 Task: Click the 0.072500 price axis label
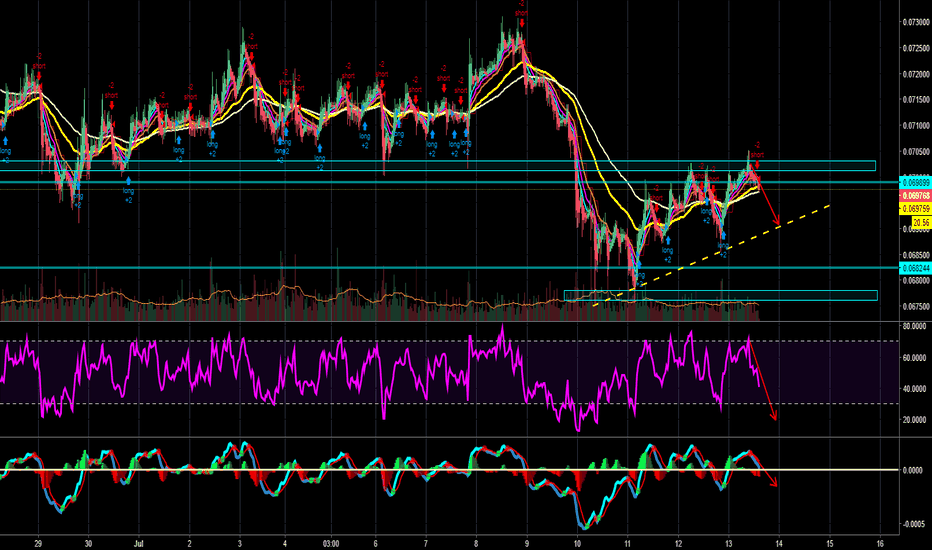point(916,48)
